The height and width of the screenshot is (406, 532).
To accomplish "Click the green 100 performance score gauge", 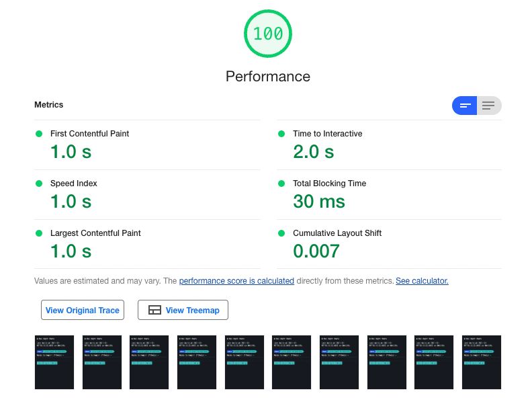I will coord(268,33).
